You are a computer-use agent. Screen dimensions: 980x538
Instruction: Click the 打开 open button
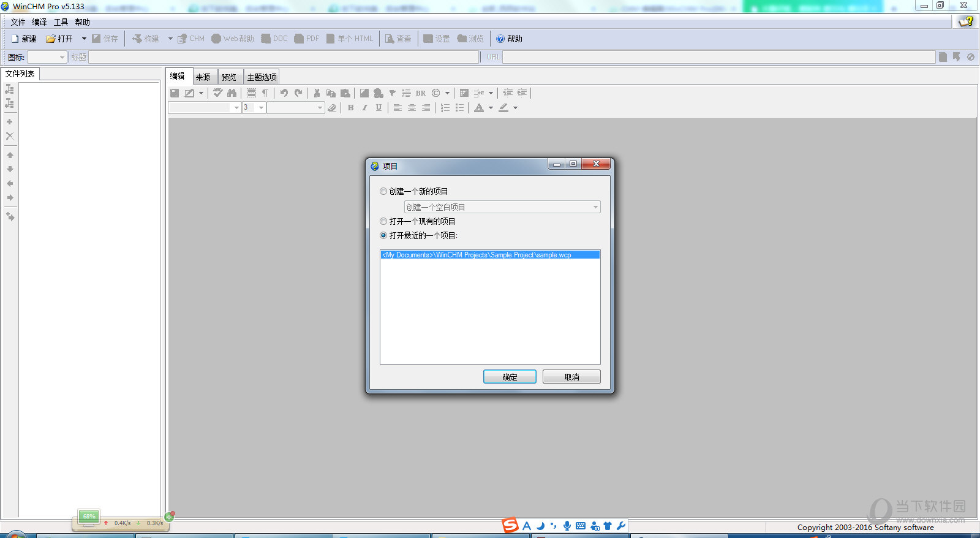[59, 39]
